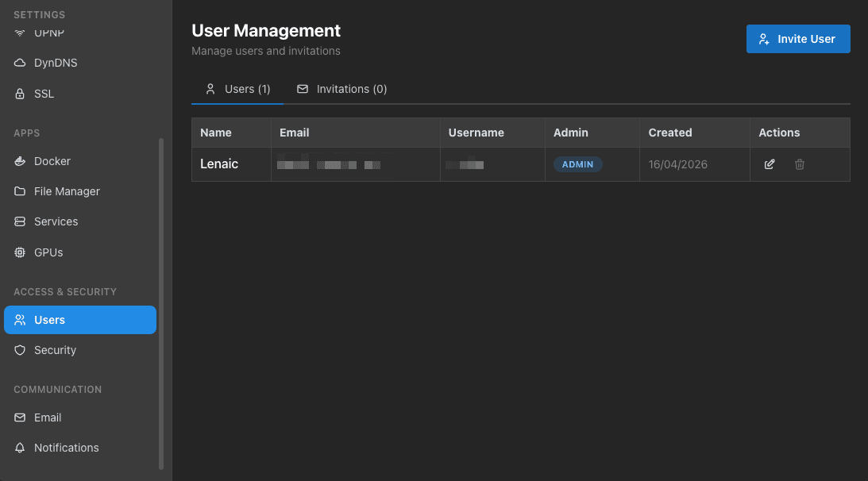Click the chip icon beside GPUs

[x=20, y=252]
